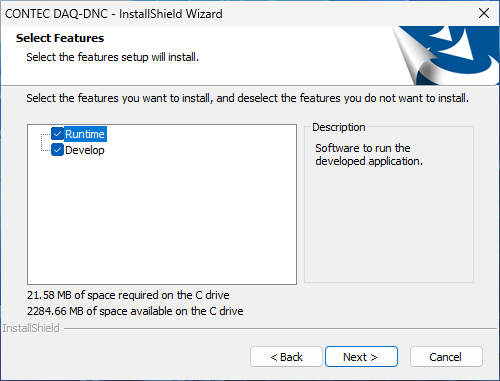Click the 'Software to run the developed application' text

click(369, 155)
